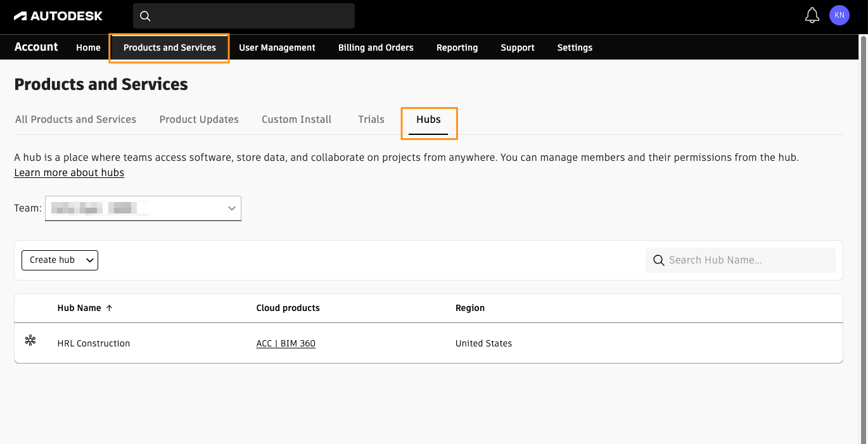Sort by Hub Name arrow

click(x=109, y=308)
